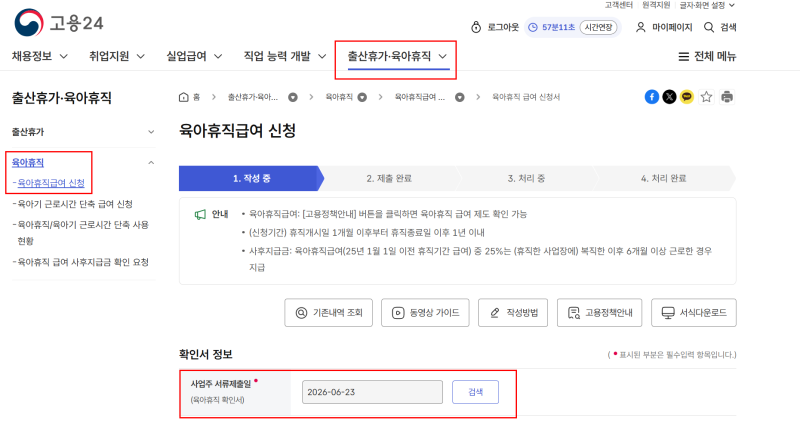Click 원격지원 top link
The height and width of the screenshot is (427, 800).
[x=656, y=5]
